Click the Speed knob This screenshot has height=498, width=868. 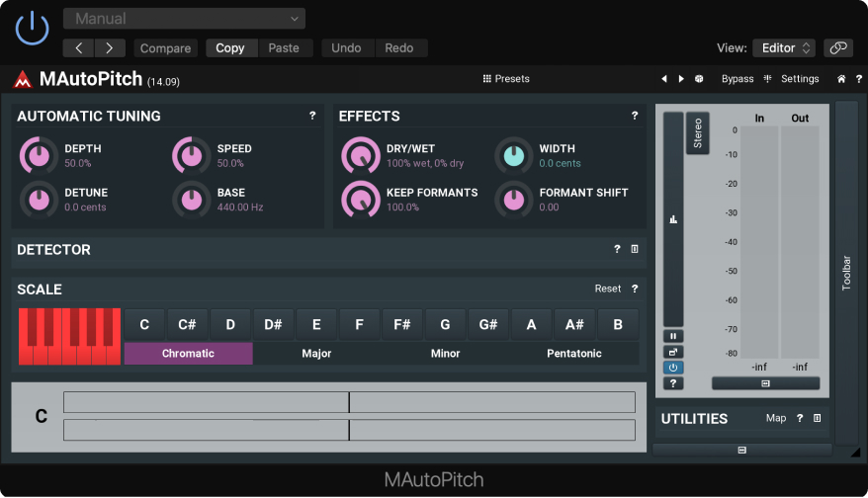coord(192,156)
